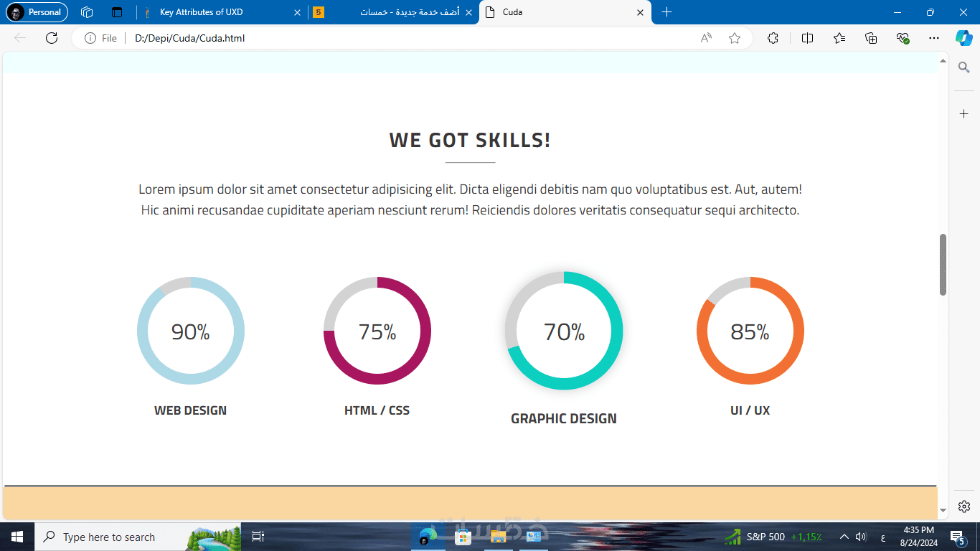Open the Copilot sidebar

(963, 38)
